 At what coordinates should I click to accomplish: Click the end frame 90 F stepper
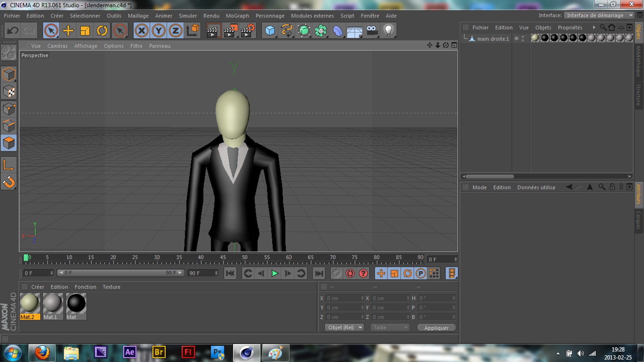coord(203,273)
